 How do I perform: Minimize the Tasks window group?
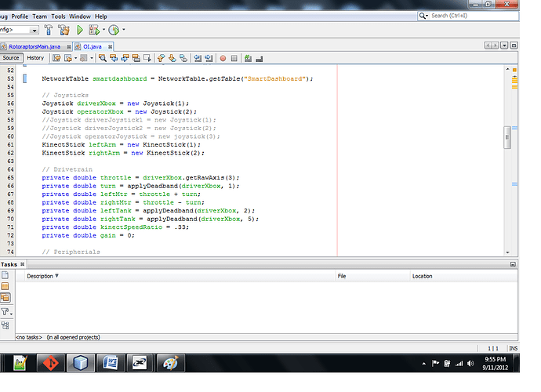pyautogui.click(x=513, y=264)
